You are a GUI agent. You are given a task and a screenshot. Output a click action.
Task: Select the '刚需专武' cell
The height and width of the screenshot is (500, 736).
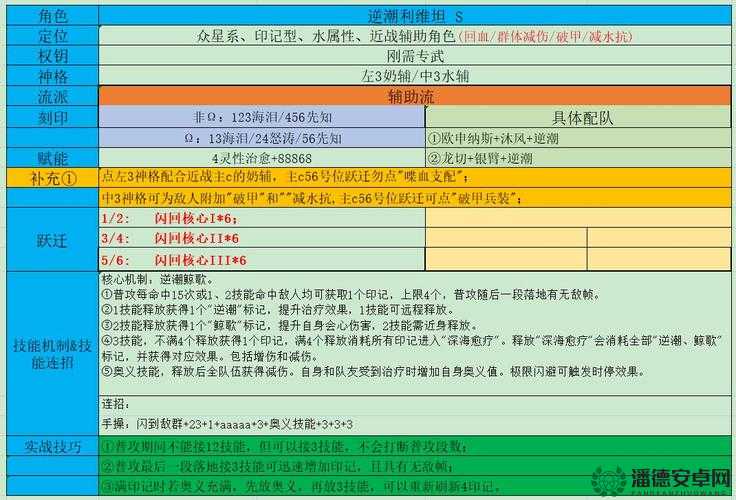coord(415,56)
